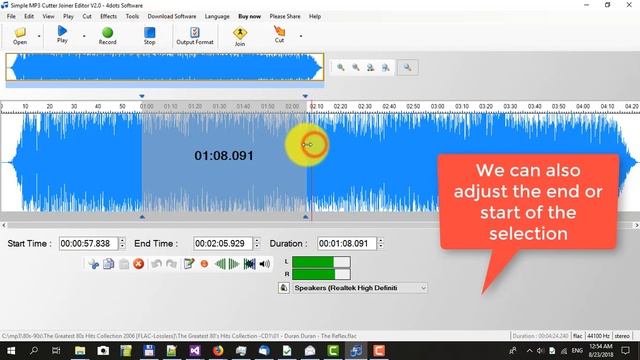
Task: Click the top selection start marker triangle
Action: tap(142, 96)
